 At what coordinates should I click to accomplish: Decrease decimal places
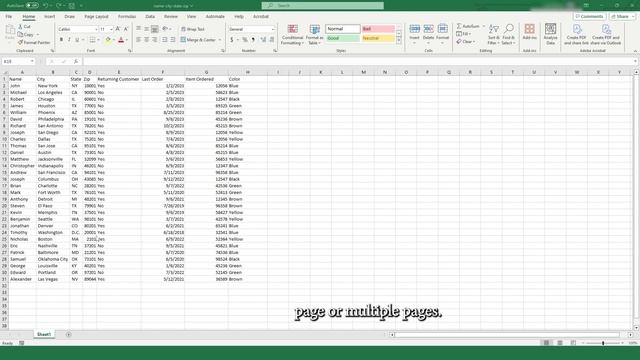(271, 40)
